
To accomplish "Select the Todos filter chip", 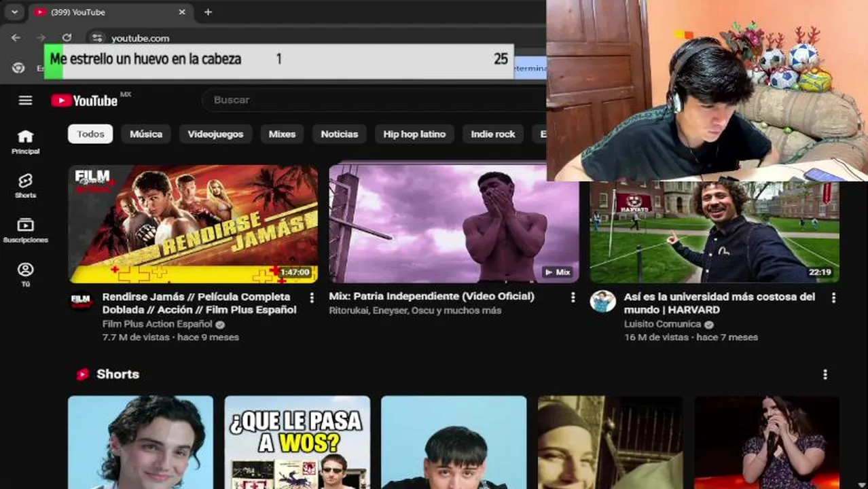I will pos(90,134).
